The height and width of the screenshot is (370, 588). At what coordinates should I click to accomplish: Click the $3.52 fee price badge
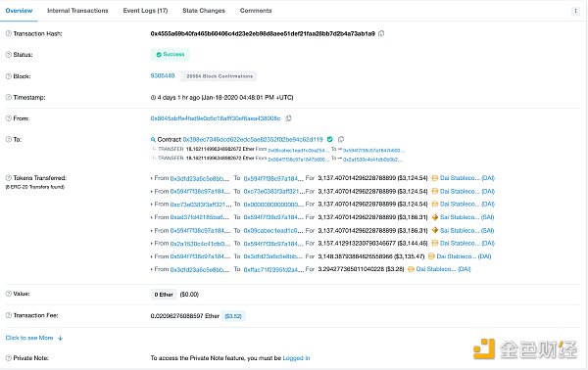coord(233,316)
